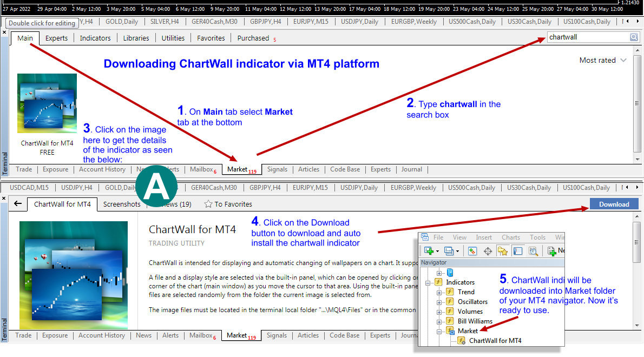Image resolution: width=644 pixels, height=357 pixels.
Task: Select the SILVER,H4 chart tab at top
Action: click(x=165, y=21)
